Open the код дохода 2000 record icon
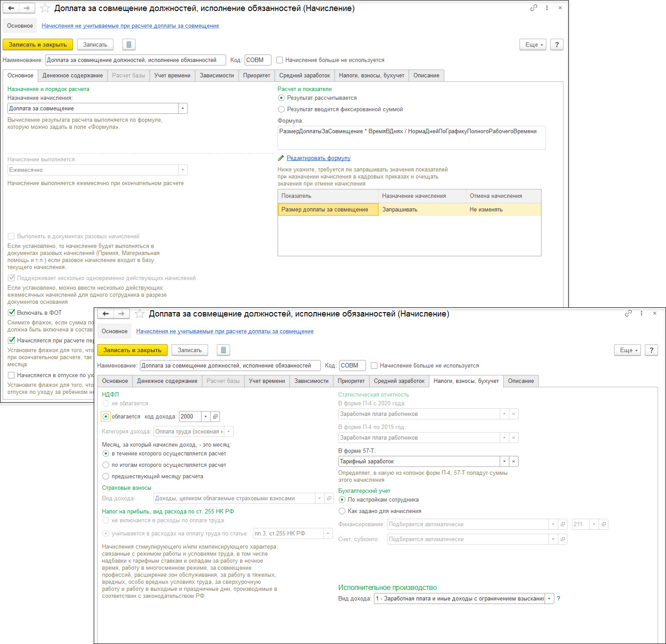666x644 pixels. tap(215, 416)
